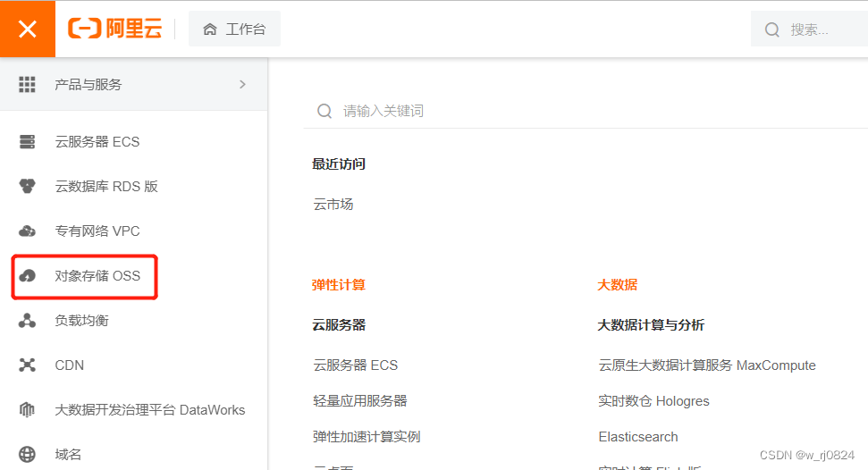Open 对象存储 OSS in the sidebar

[x=97, y=276]
